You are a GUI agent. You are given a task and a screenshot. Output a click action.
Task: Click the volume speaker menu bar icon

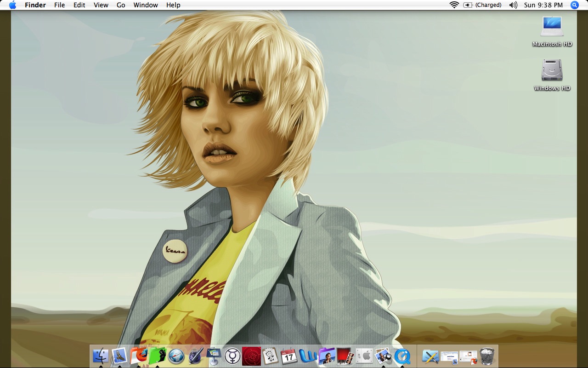(x=513, y=5)
